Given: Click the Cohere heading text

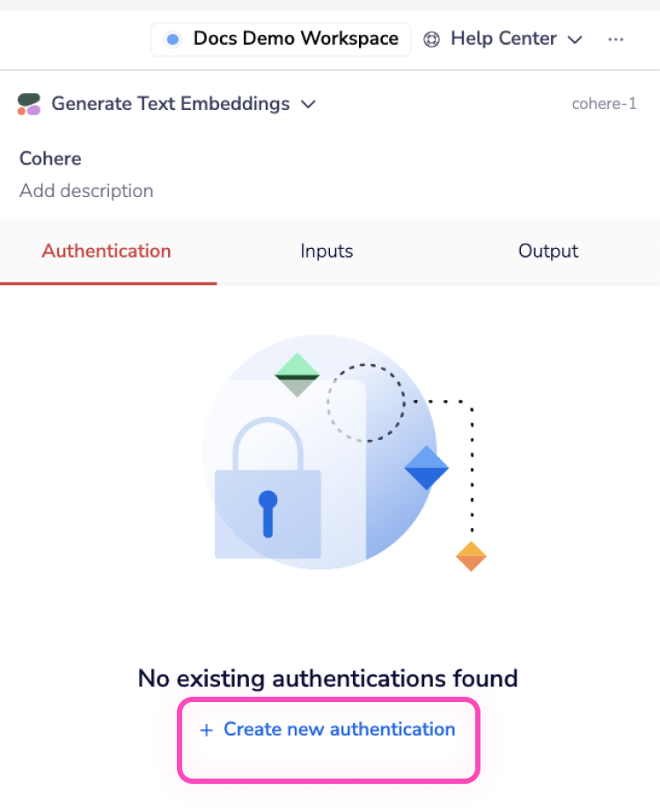Looking at the screenshot, I should click(x=49, y=158).
